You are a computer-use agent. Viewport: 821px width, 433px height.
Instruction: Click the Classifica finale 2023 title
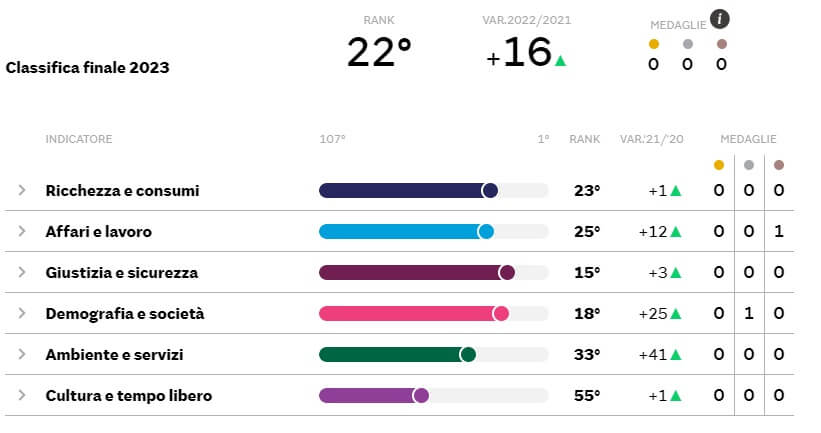(x=88, y=68)
